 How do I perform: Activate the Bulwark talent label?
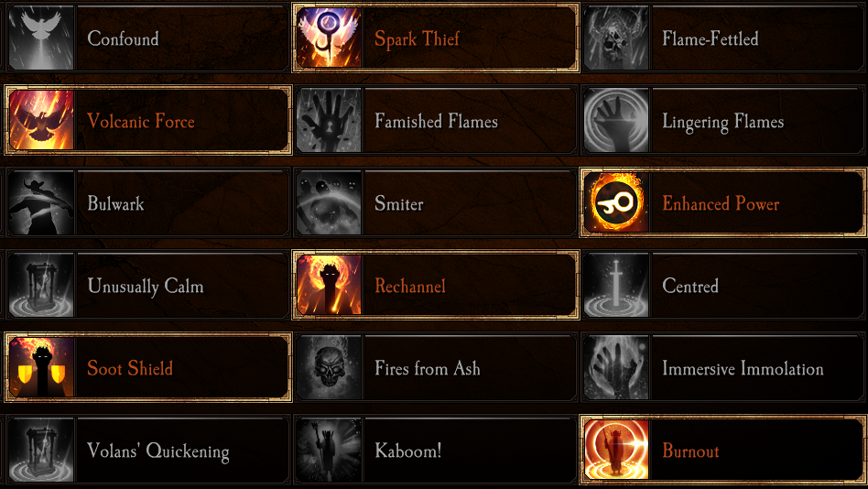point(115,203)
